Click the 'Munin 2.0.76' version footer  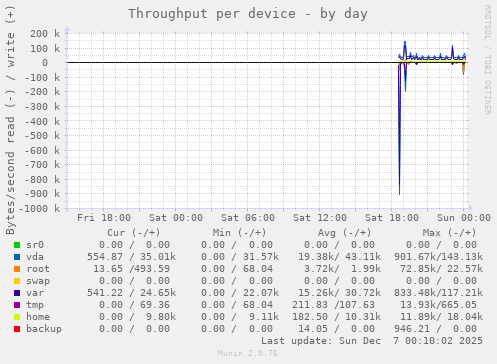tap(248, 353)
